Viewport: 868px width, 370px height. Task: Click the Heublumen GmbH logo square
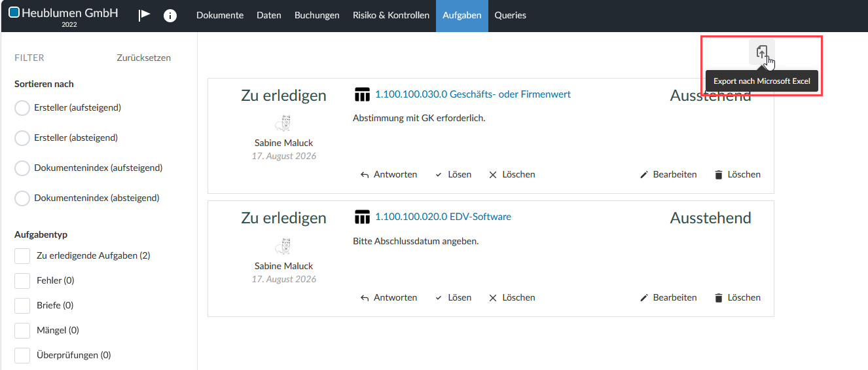14,12
